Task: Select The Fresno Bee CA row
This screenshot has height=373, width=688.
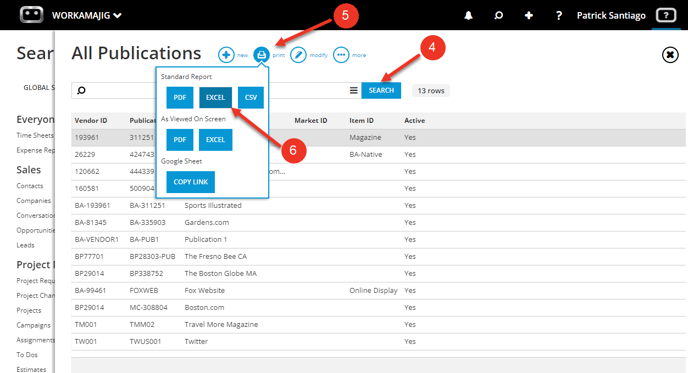Action: pos(378,256)
